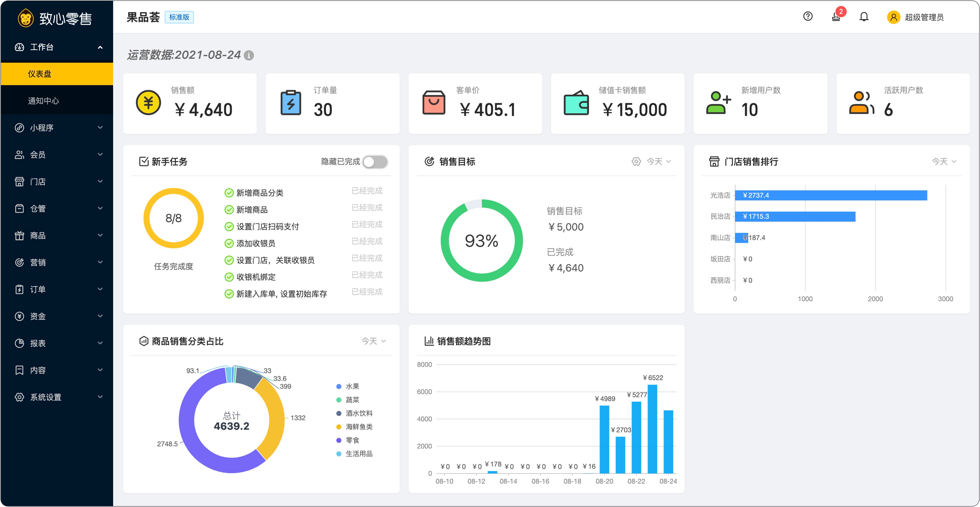Viewport: 980px width, 507px height.
Task: Click the 系统设置 gear sidebar icon
Action: [19, 397]
